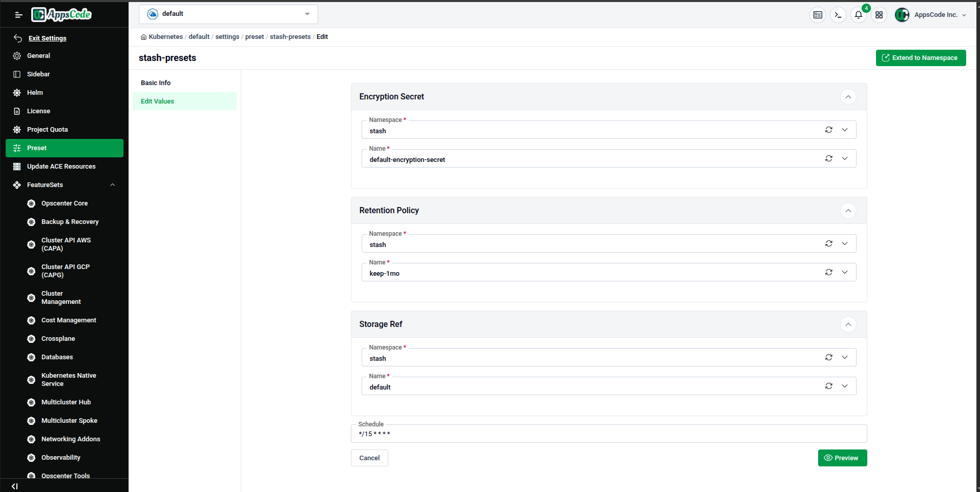Collapse the Encryption Secret panel
Image resolution: width=980 pixels, height=492 pixels.
(848, 97)
